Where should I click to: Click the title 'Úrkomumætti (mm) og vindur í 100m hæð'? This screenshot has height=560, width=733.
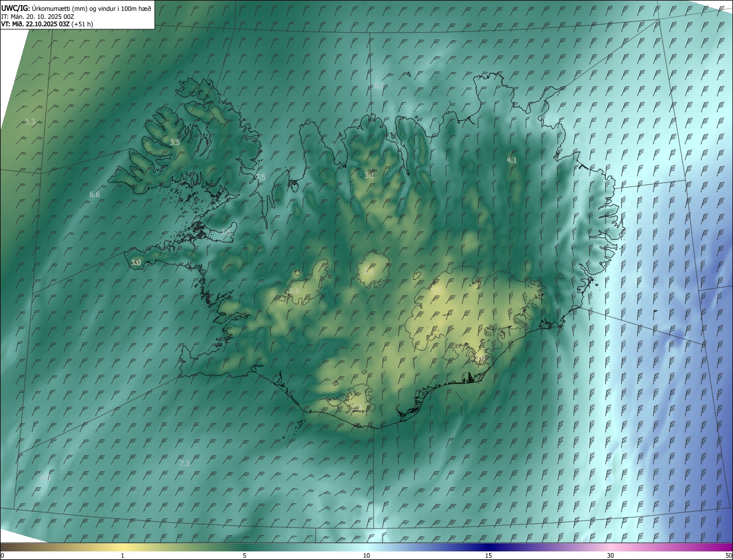91,9
